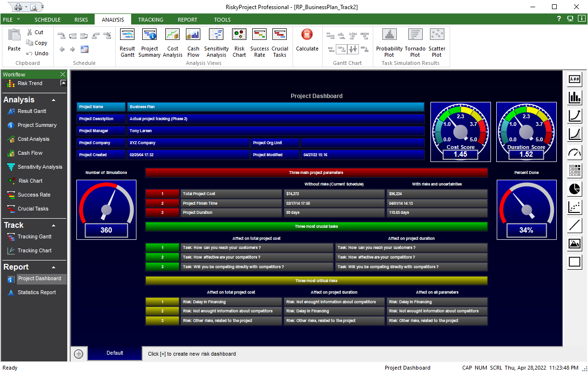Viewport: 588px width, 372px height.
Task: Switch to the TRACKING ribbon tab
Action: pos(150,20)
